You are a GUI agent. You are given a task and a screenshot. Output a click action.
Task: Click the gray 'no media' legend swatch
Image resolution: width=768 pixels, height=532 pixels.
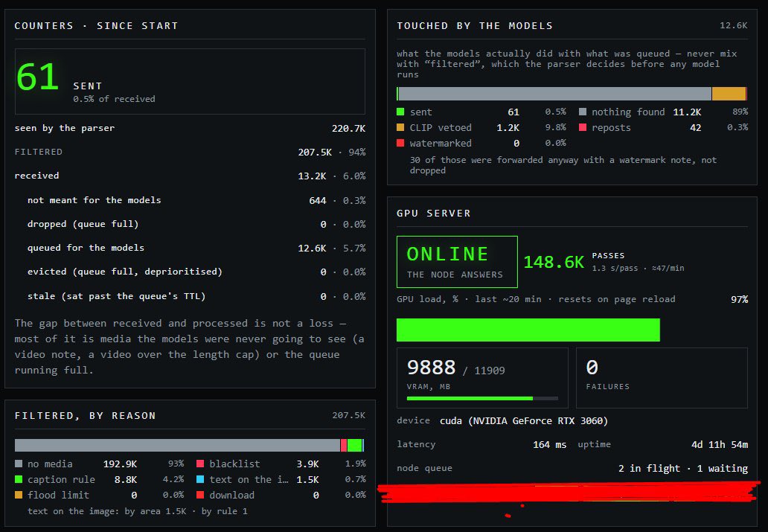pyautogui.click(x=19, y=464)
